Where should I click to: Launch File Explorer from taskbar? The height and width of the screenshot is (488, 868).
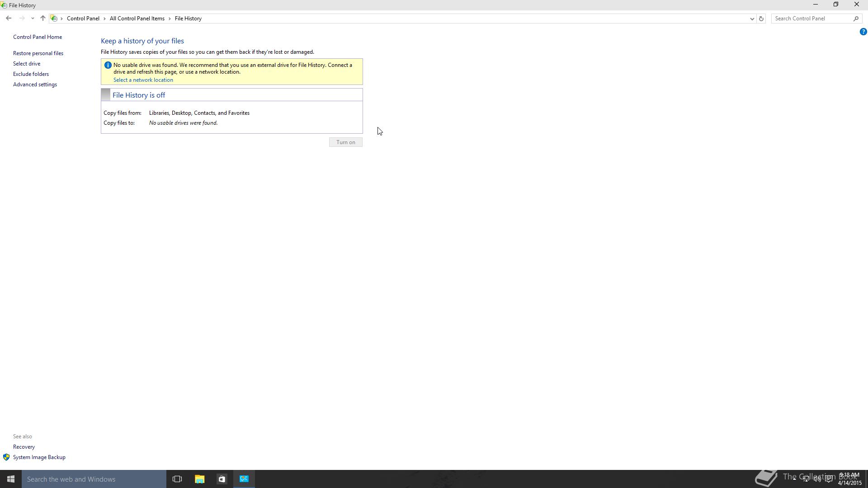tap(199, 479)
